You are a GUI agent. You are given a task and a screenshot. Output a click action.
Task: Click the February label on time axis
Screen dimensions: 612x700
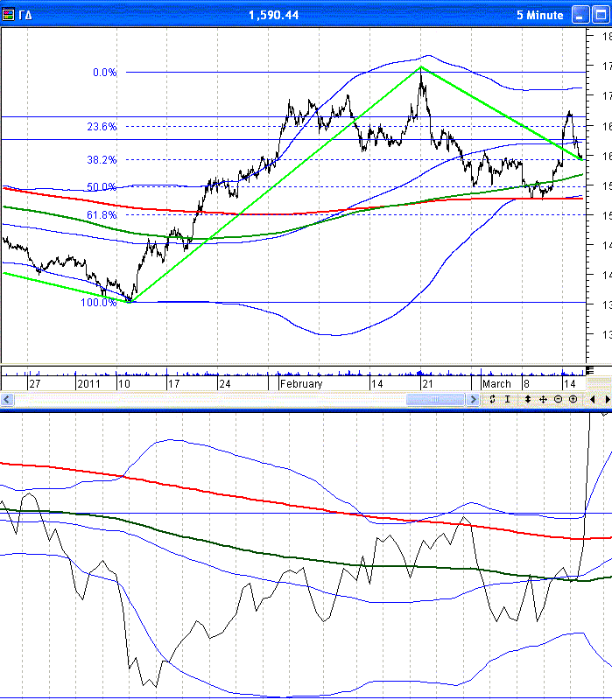tap(301, 383)
